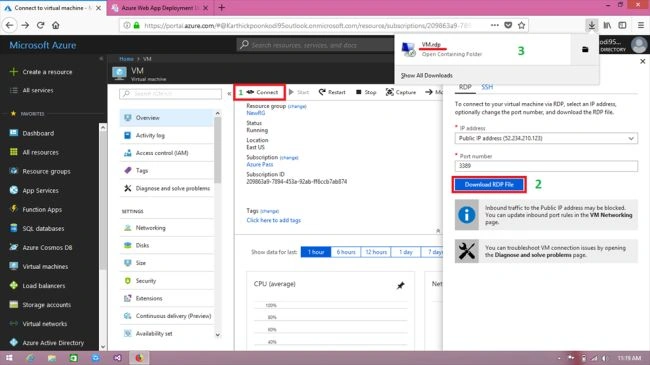
Task: Go to Firefox home page
Action: point(56,25)
